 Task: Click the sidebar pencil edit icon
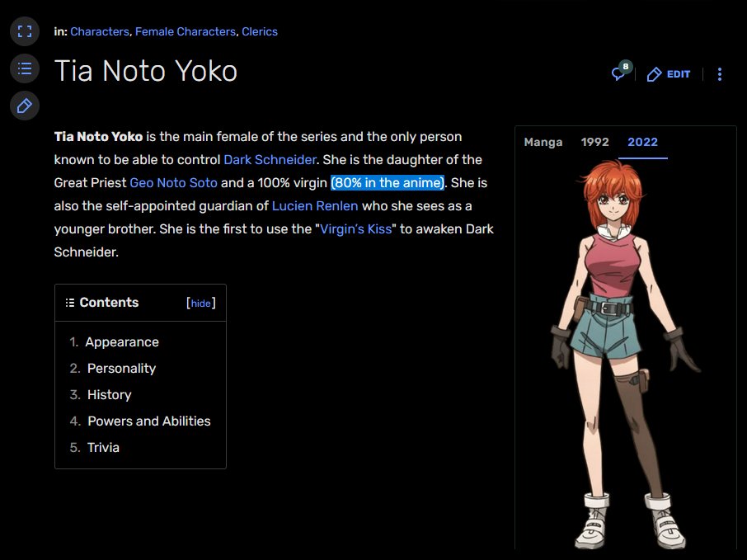(25, 106)
